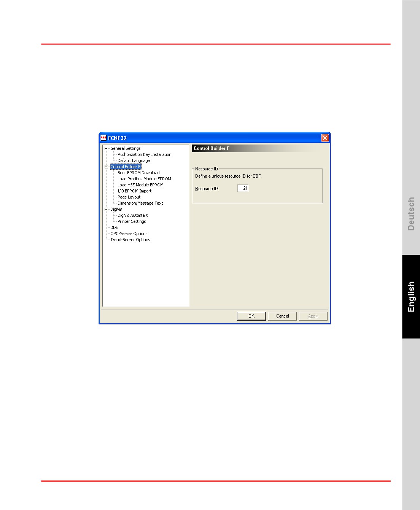The image size is (420, 510).
Task: Select DigiVis in the tree
Action: pyautogui.click(x=116, y=210)
